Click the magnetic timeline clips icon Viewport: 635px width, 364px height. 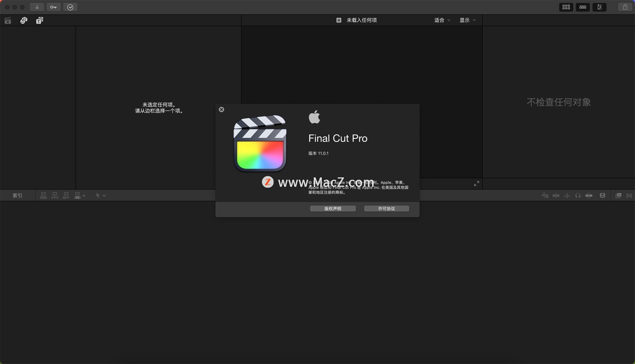click(589, 196)
